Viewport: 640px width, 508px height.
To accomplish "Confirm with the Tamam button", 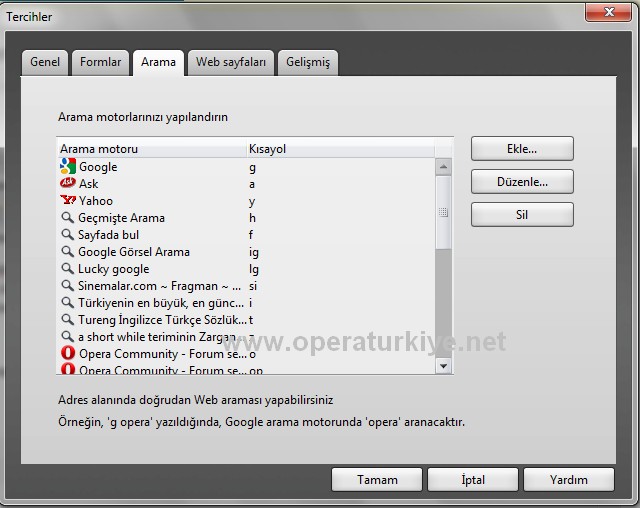I will coord(377,479).
